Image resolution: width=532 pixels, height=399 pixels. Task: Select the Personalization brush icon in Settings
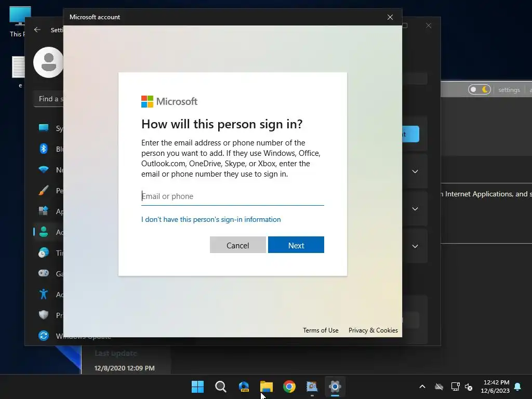pos(44,190)
